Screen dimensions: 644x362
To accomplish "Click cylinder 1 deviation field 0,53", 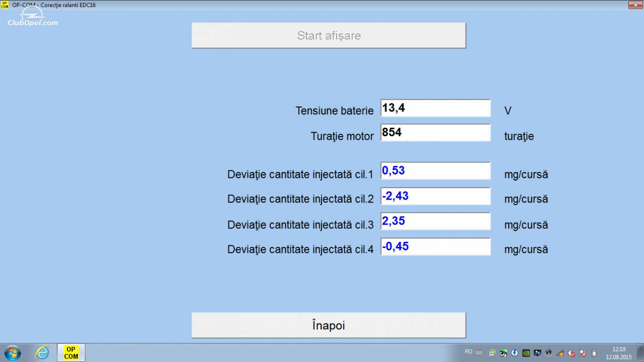I will pyautogui.click(x=435, y=171).
